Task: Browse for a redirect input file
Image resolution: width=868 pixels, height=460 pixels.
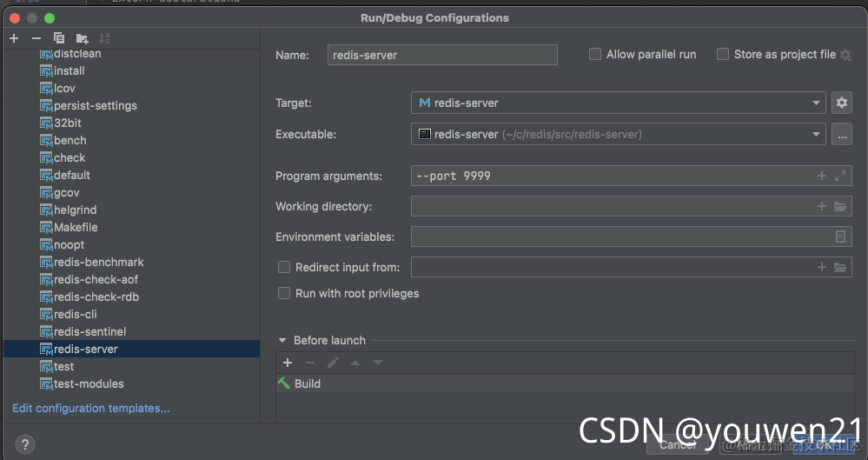Action: 840,267
